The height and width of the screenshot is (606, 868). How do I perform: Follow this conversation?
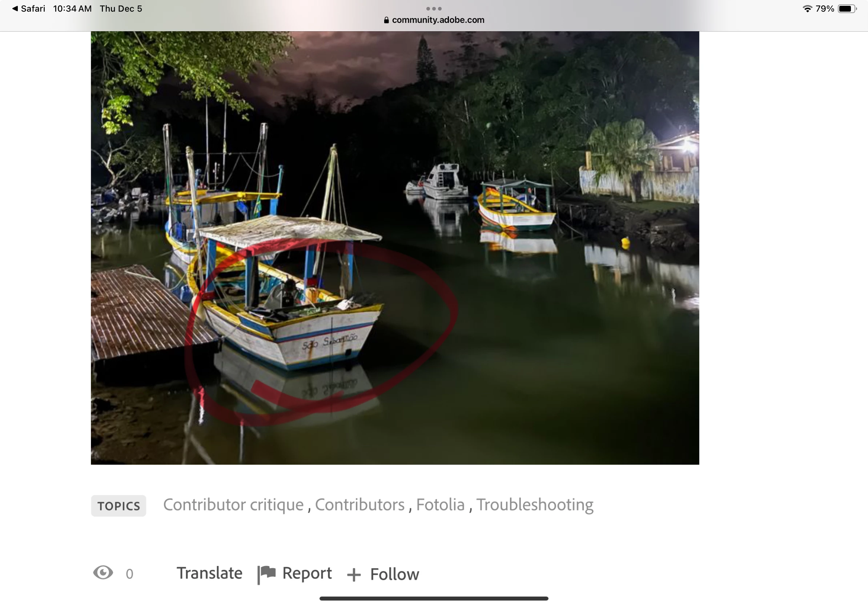coord(394,574)
